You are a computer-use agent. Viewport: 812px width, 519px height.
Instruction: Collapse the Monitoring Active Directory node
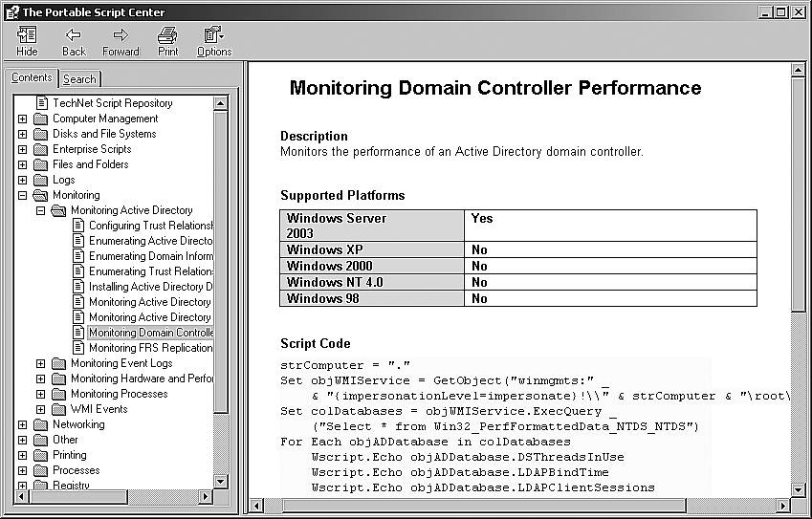(40, 210)
